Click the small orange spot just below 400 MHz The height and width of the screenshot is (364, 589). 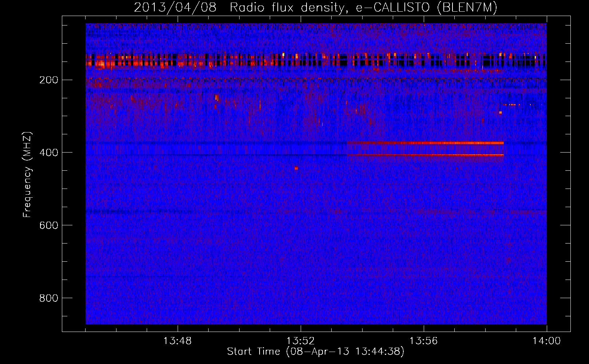pos(296,168)
